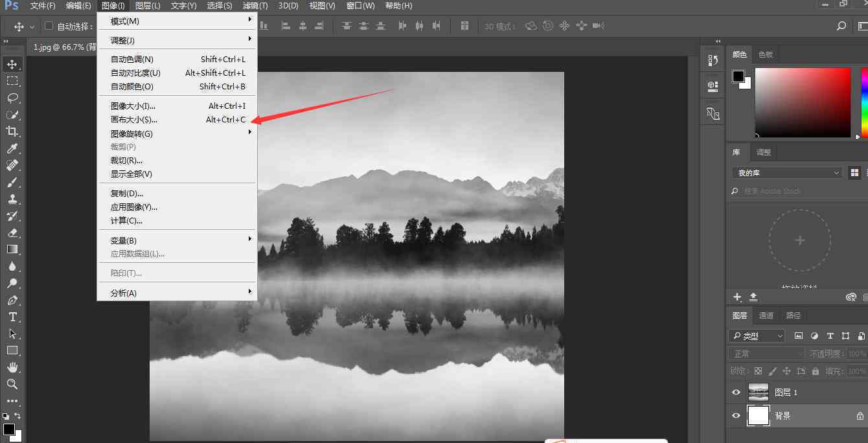Select the Zoom tool
This screenshot has width=868, height=443.
pos(12,384)
